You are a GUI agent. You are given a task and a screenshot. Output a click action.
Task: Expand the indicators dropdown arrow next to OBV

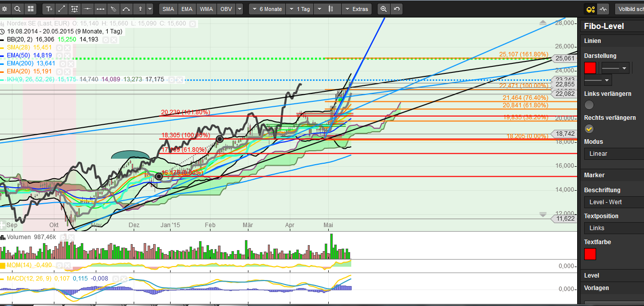coord(239,9)
